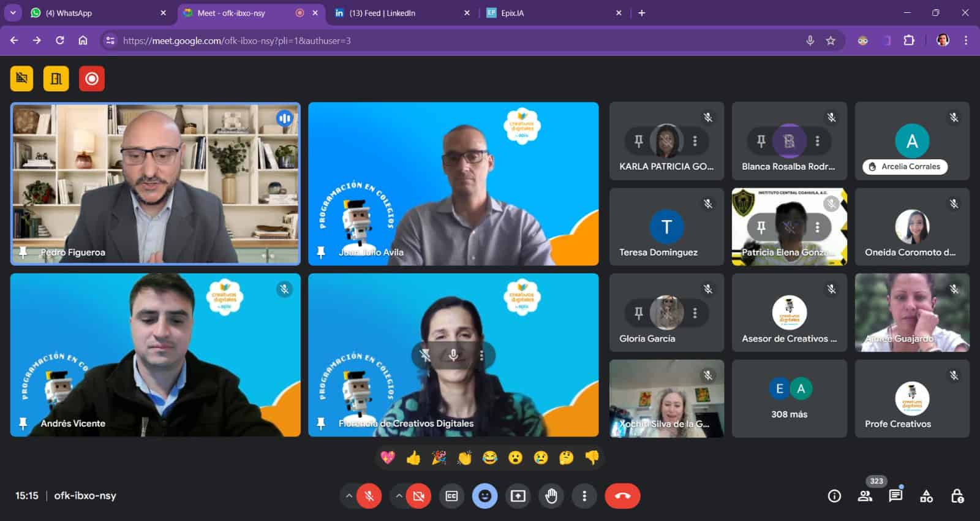
Task: Expand video settings chevron beside camera
Action: tap(399, 496)
